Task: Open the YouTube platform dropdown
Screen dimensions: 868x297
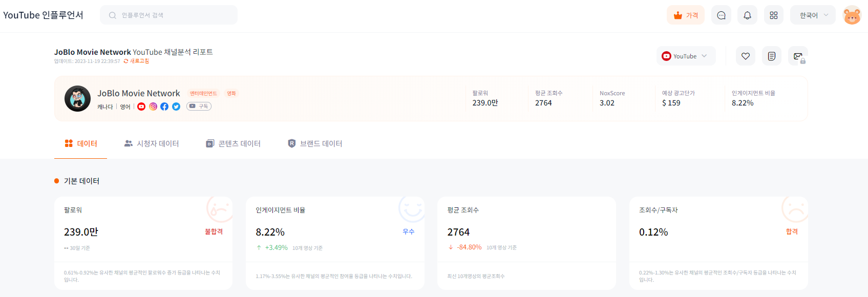Action: pyautogui.click(x=686, y=56)
